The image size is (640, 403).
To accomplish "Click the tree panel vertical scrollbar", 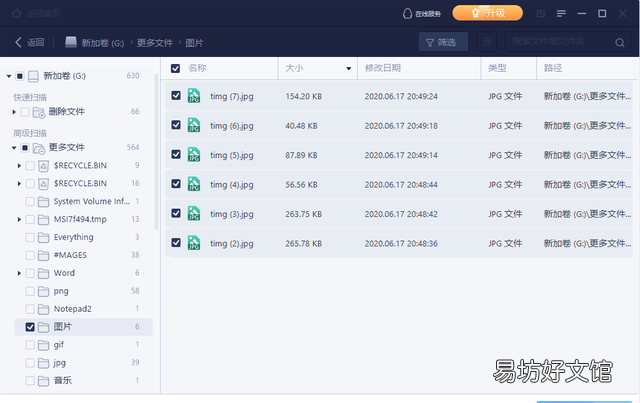I will pos(156,151).
